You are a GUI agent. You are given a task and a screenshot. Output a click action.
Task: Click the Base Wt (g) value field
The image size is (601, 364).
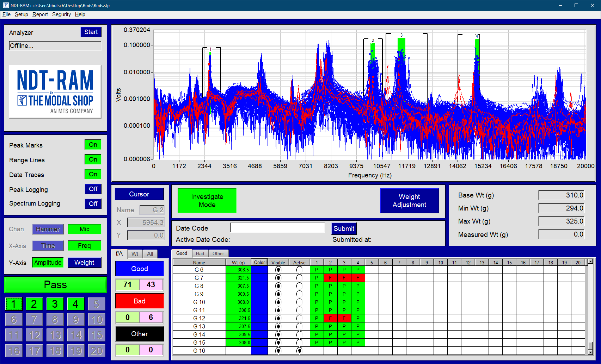tap(561, 195)
